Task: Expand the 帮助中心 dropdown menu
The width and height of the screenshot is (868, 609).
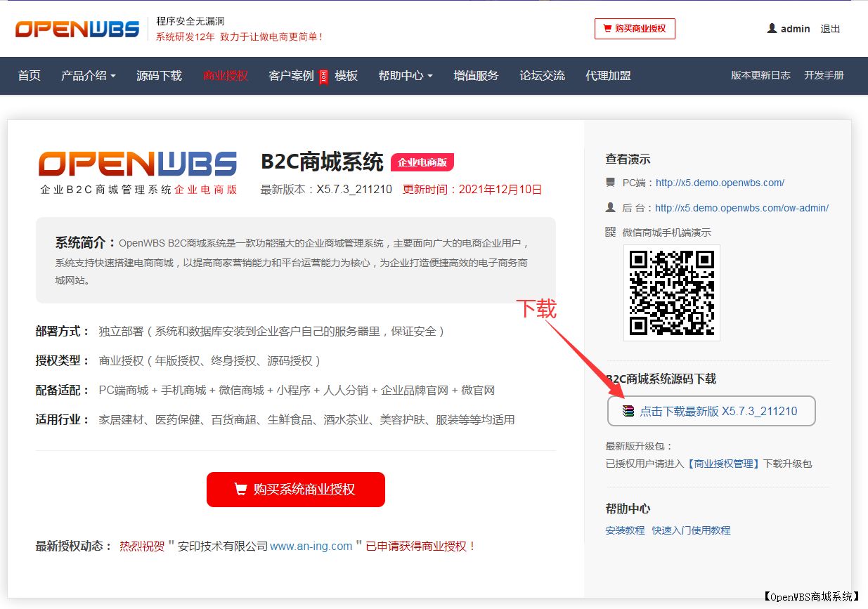Action: [405, 75]
